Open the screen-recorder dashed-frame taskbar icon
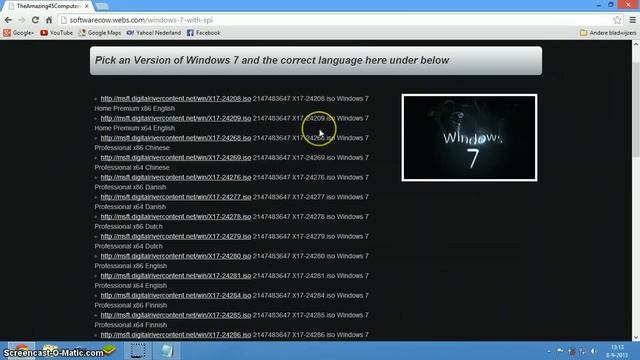Screen dimensions: 640x360 coord(138,351)
